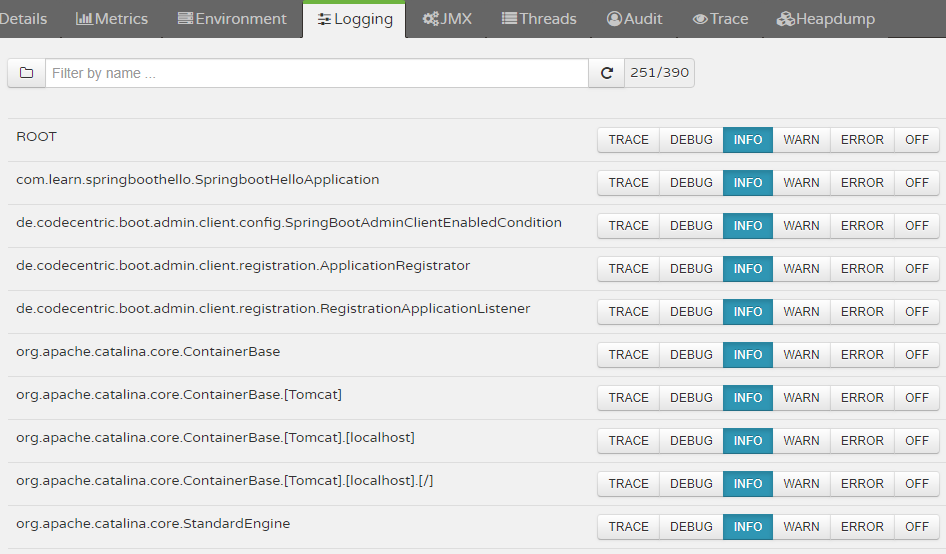Set ContainerBase.[Tomcat] logger to INFO

pyautogui.click(x=748, y=398)
